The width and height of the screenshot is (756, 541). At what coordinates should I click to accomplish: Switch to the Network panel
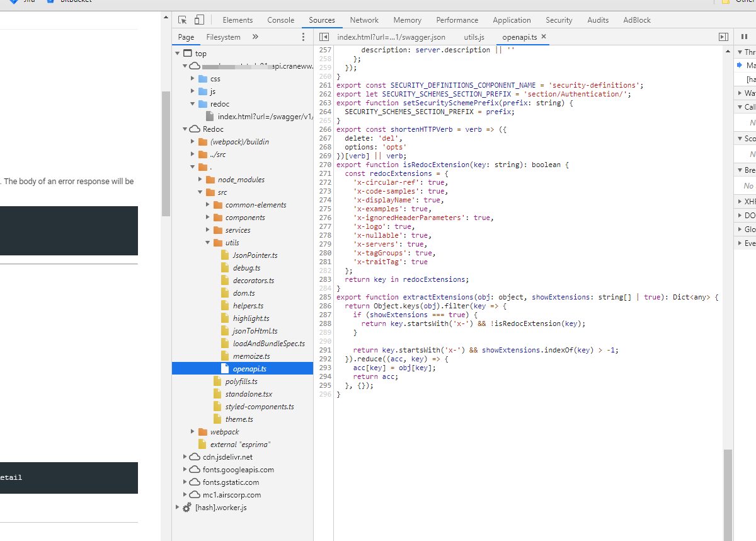pos(364,20)
